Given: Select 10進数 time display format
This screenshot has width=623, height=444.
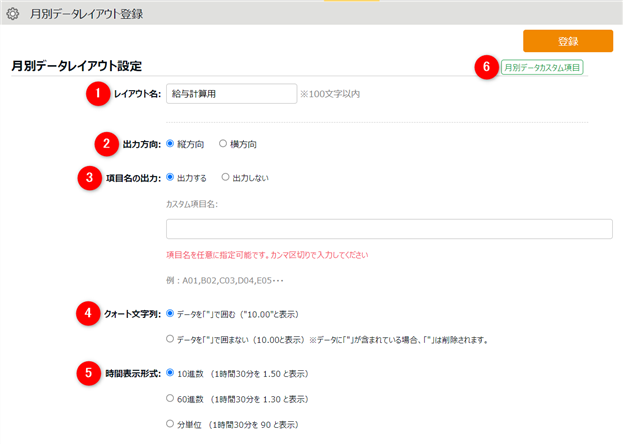Looking at the screenshot, I should coord(171,373).
